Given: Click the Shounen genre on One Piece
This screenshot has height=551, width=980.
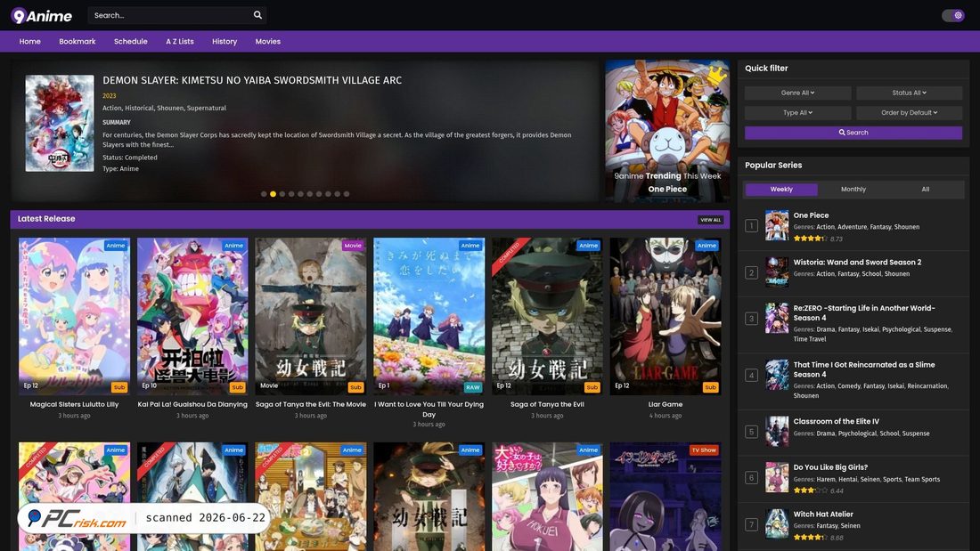Looking at the screenshot, I should click(x=906, y=227).
